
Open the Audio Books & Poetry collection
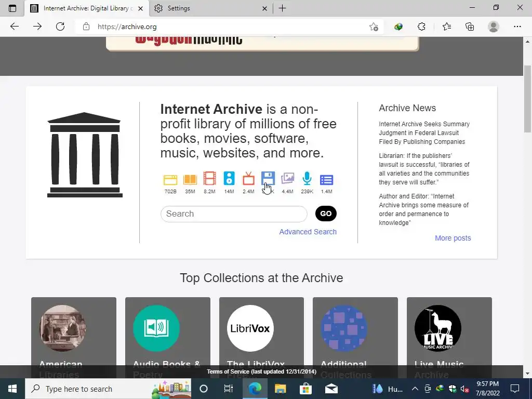tap(168, 338)
